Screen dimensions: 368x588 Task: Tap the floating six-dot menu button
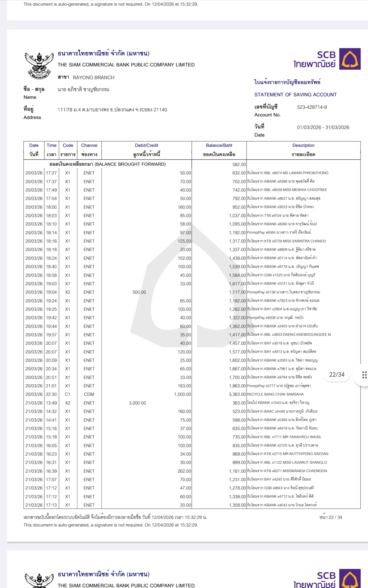pyautogui.click(x=364, y=375)
